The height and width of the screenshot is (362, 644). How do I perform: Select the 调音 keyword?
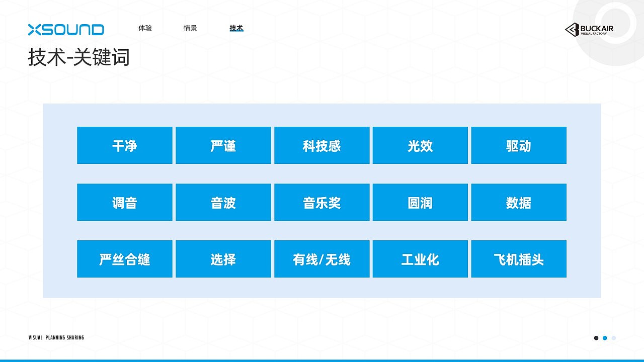click(124, 202)
